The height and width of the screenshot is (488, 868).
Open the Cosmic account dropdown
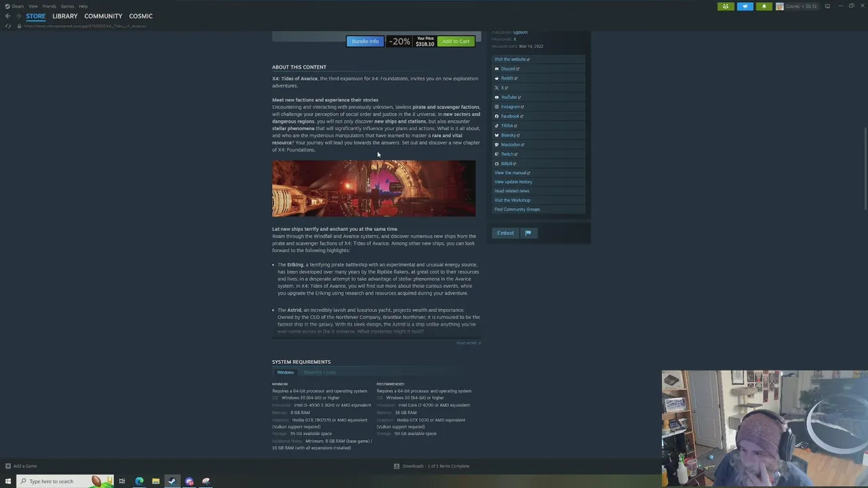801,6
